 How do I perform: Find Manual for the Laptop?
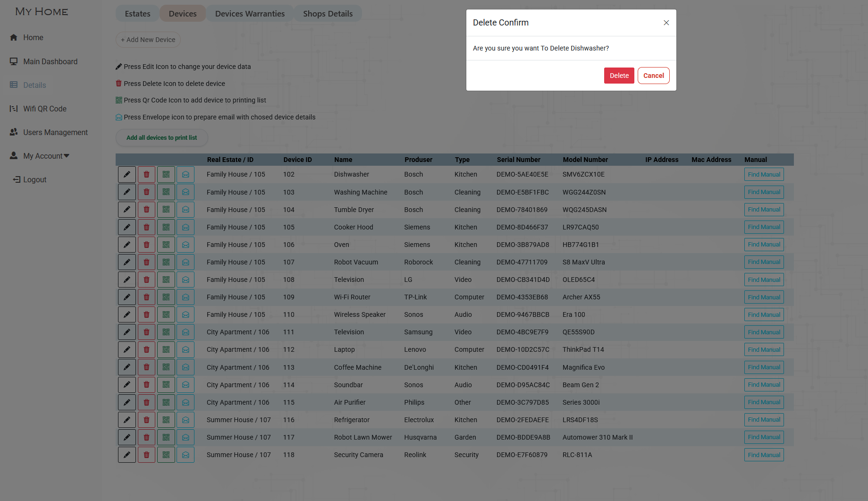coord(764,350)
